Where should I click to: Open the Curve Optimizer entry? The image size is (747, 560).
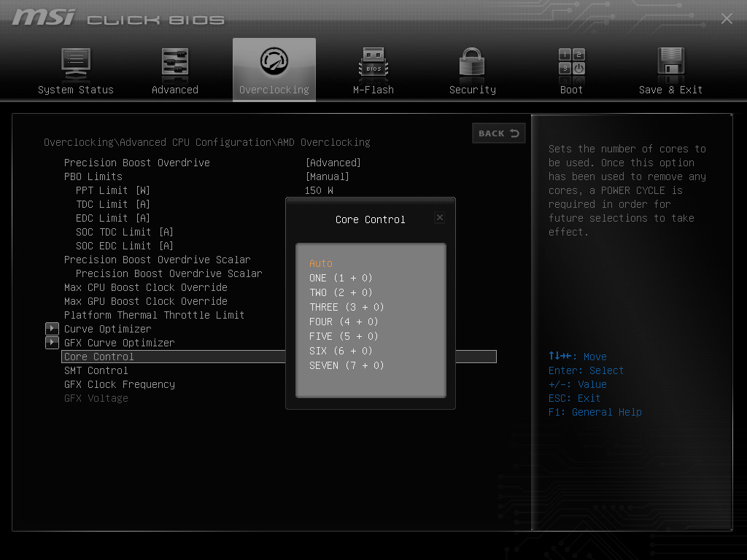click(x=108, y=329)
